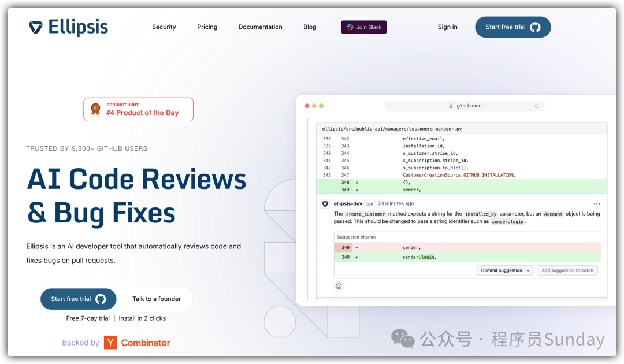Visit the Blog nav link
This screenshot has height=364, width=624.
[x=310, y=27]
